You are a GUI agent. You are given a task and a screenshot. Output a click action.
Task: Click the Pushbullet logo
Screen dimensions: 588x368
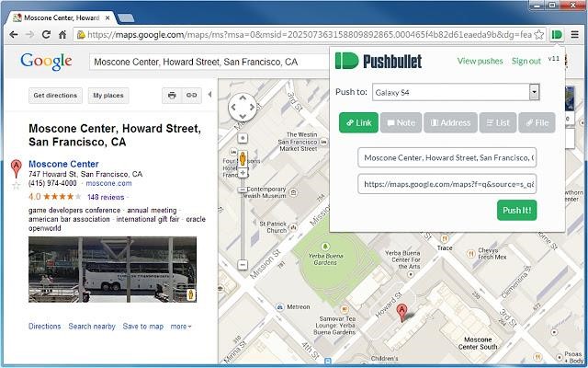click(378, 62)
